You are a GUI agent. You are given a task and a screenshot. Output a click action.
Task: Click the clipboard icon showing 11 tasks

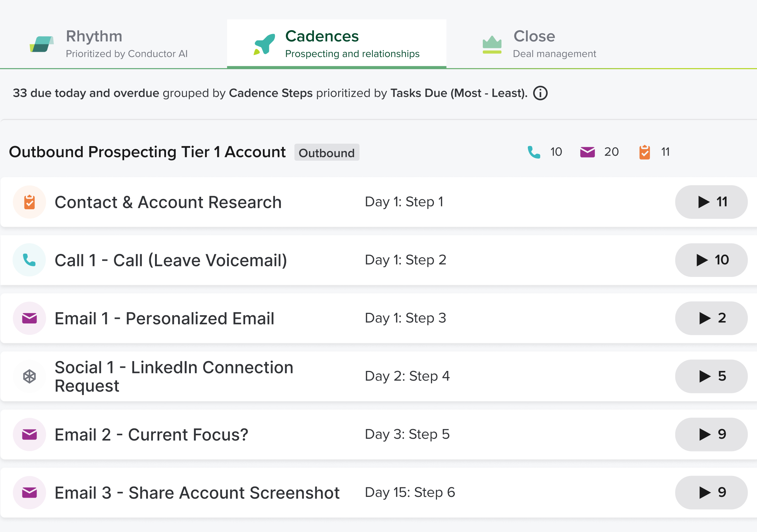coord(645,152)
